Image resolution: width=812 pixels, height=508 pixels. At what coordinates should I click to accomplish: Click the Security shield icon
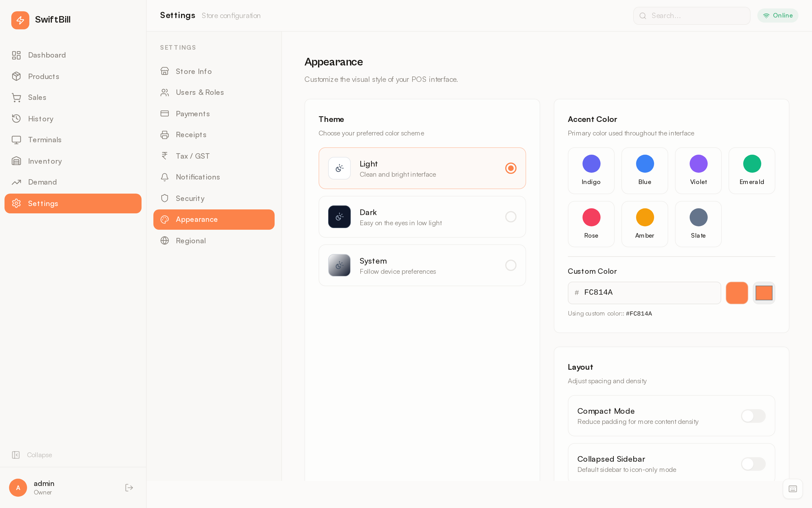pyautogui.click(x=164, y=198)
